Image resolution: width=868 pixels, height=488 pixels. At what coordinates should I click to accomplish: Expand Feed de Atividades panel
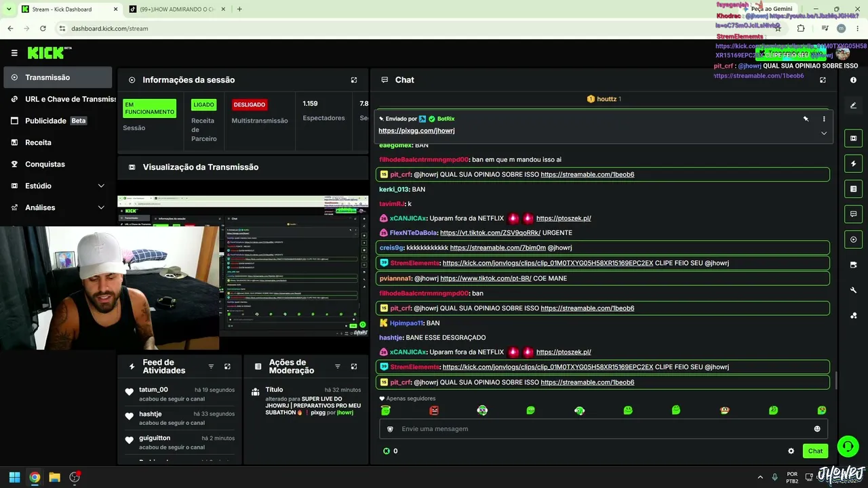tap(227, 367)
